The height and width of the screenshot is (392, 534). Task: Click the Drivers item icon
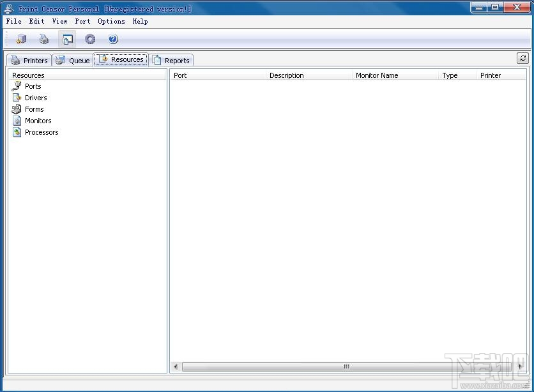tap(17, 98)
